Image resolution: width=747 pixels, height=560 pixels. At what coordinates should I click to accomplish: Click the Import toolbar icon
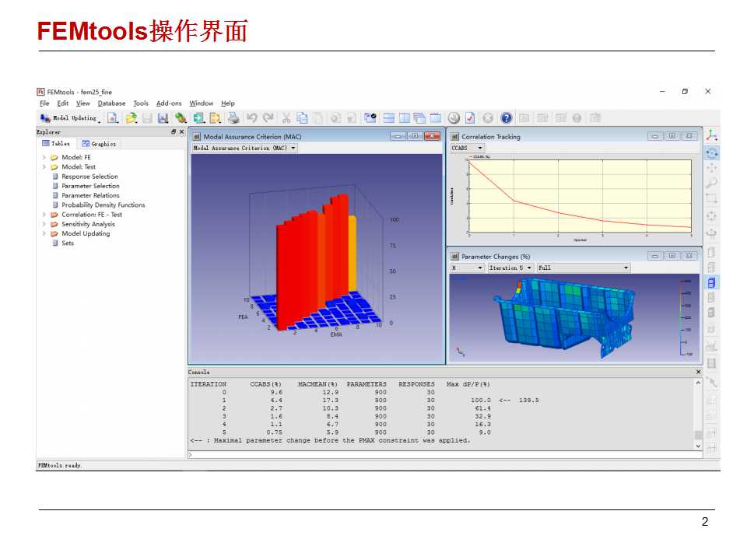click(198, 118)
